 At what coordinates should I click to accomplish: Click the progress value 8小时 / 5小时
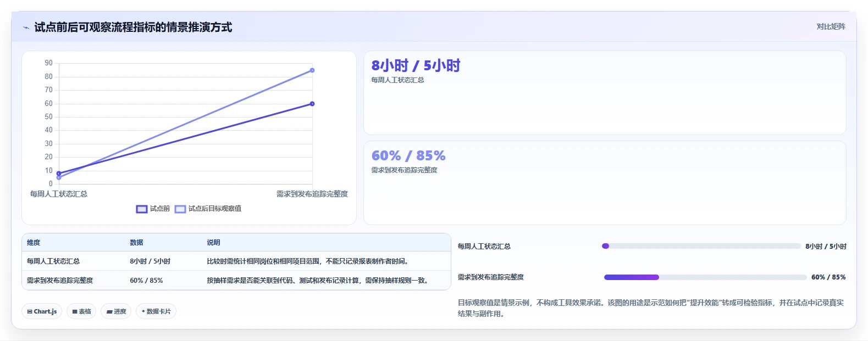(x=826, y=247)
